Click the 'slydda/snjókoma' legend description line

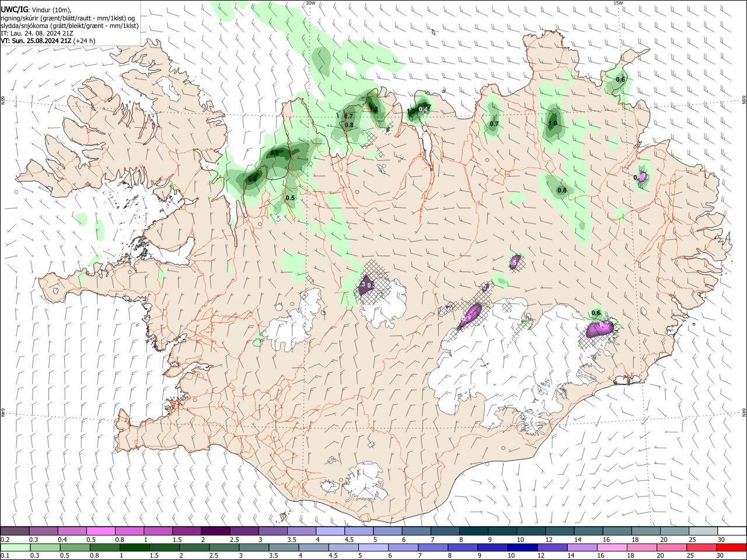click(69, 26)
